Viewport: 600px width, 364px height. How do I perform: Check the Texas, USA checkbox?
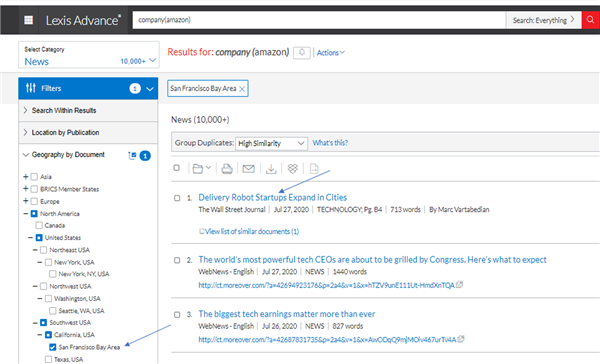(48, 359)
